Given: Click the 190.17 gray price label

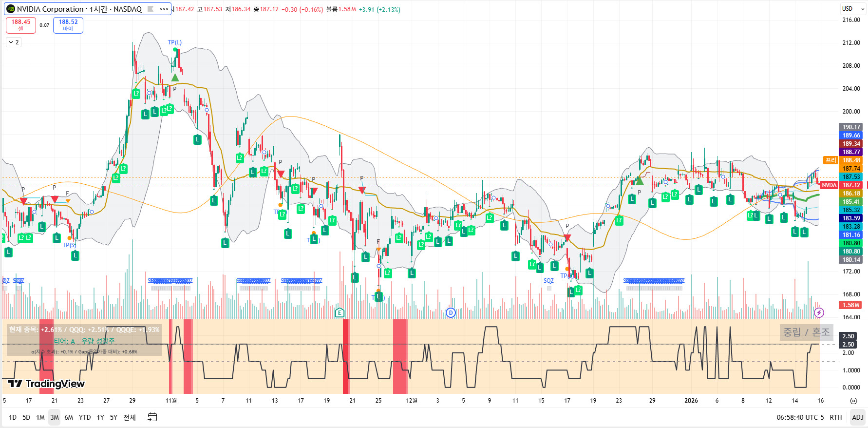Looking at the screenshot, I should (851, 127).
